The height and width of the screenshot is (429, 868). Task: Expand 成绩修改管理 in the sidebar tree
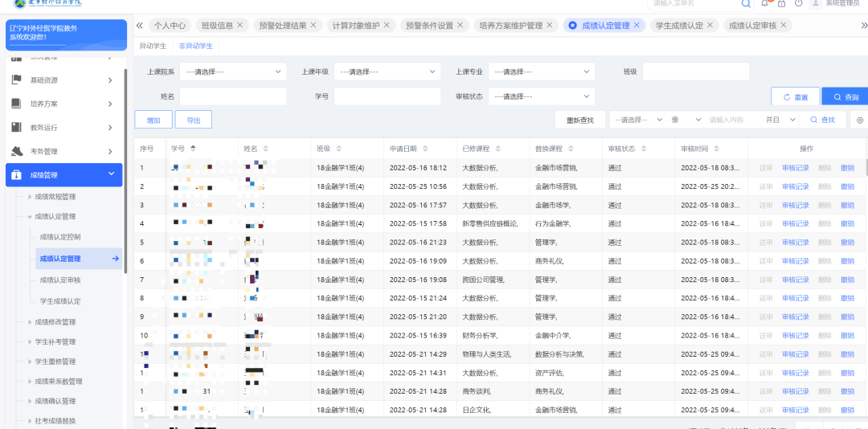click(x=55, y=322)
